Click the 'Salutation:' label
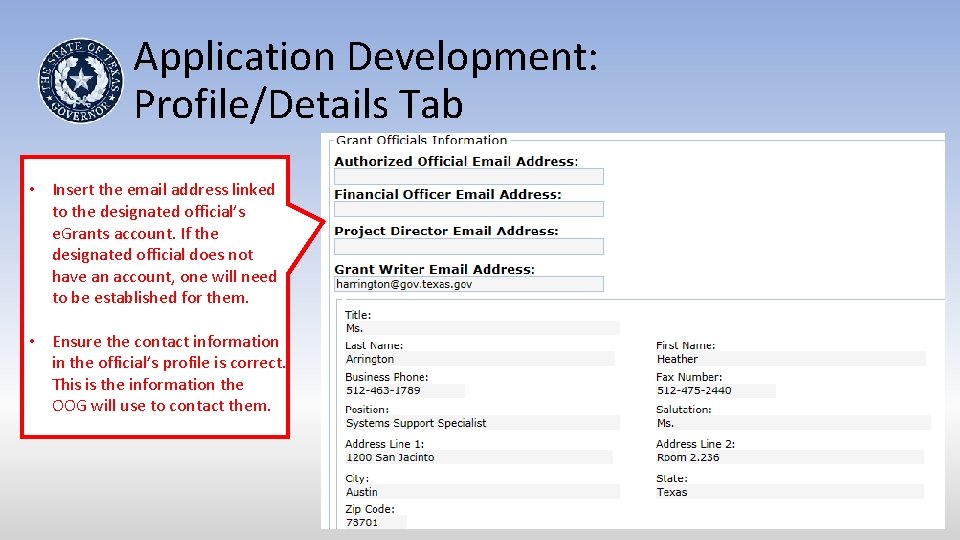The width and height of the screenshot is (960, 540). 683,410
